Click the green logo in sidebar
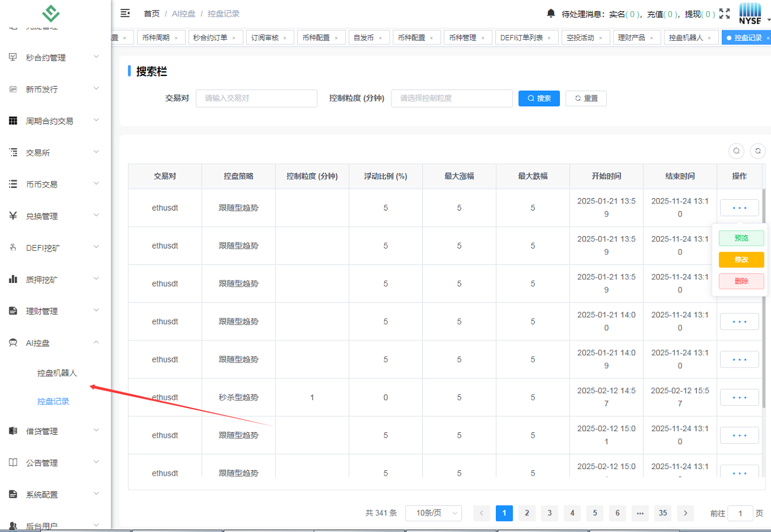 [x=55, y=12]
